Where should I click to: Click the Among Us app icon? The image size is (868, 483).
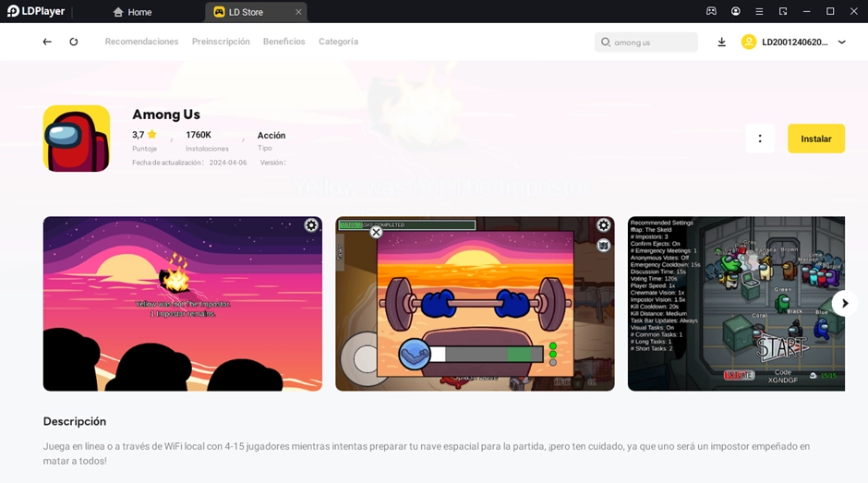click(77, 139)
